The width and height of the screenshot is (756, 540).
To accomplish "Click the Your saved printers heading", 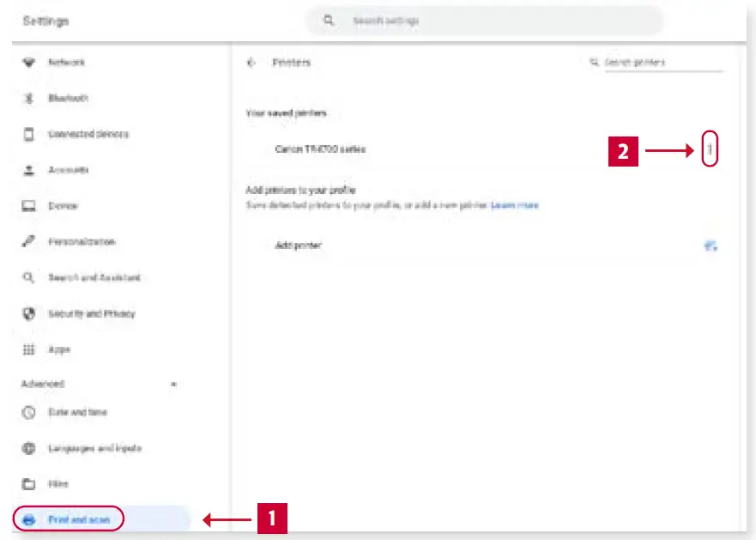I will click(287, 113).
